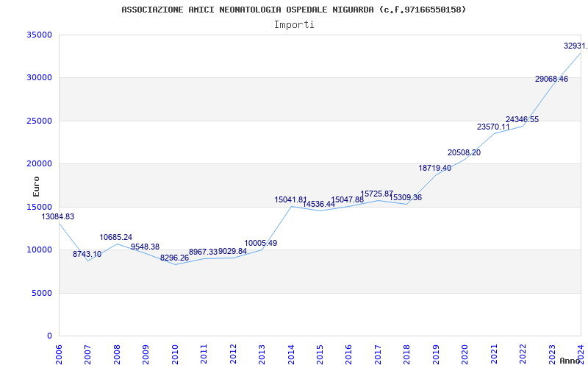Click the 2023 x-axis year label
Screen dimensions: 588x368
click(552, 353)
